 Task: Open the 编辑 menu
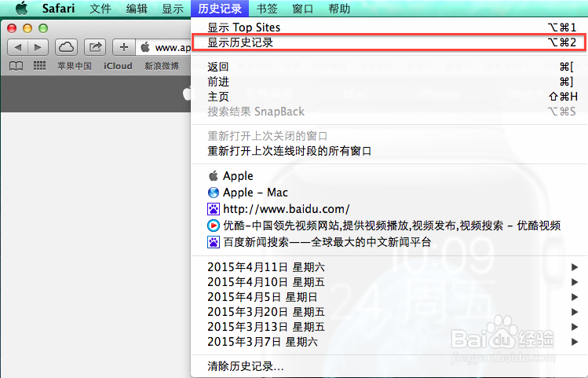(137, 9)
